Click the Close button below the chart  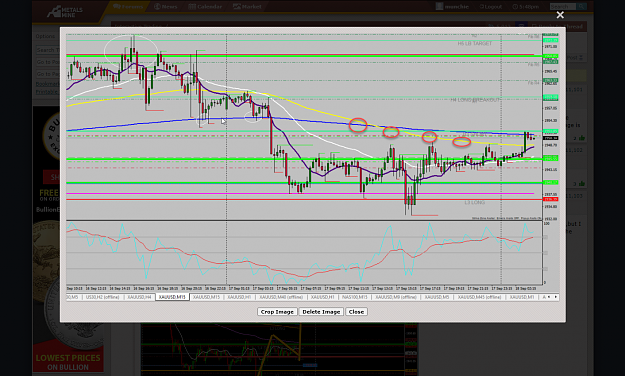point(356,312)
